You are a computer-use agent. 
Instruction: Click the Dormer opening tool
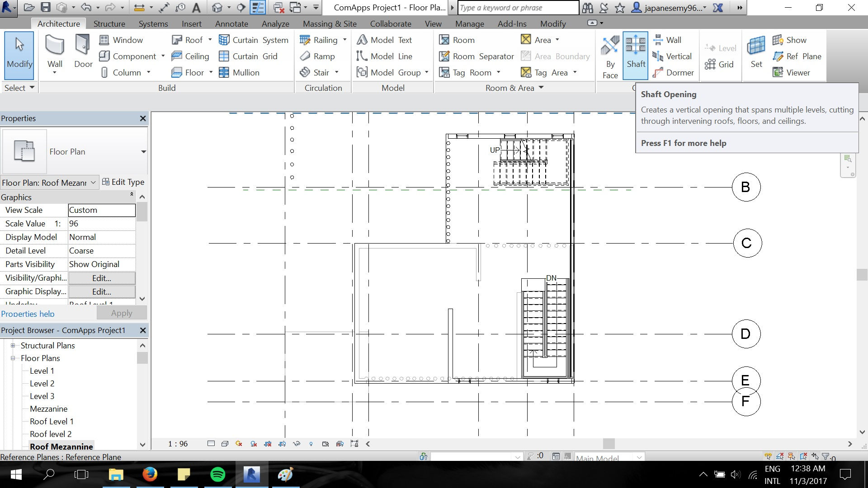click(673, 72)
